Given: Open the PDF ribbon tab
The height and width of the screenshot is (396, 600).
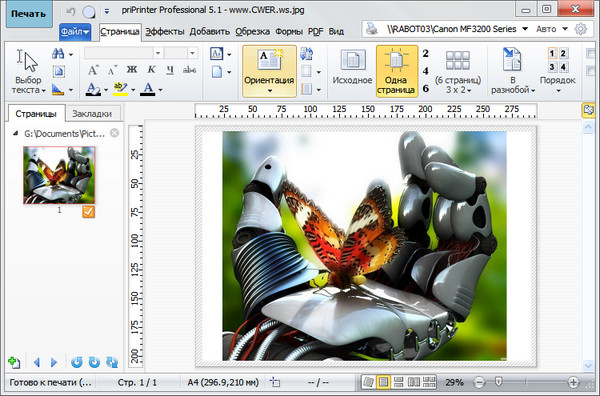Looking at the screenshot, I should (315, 32).
